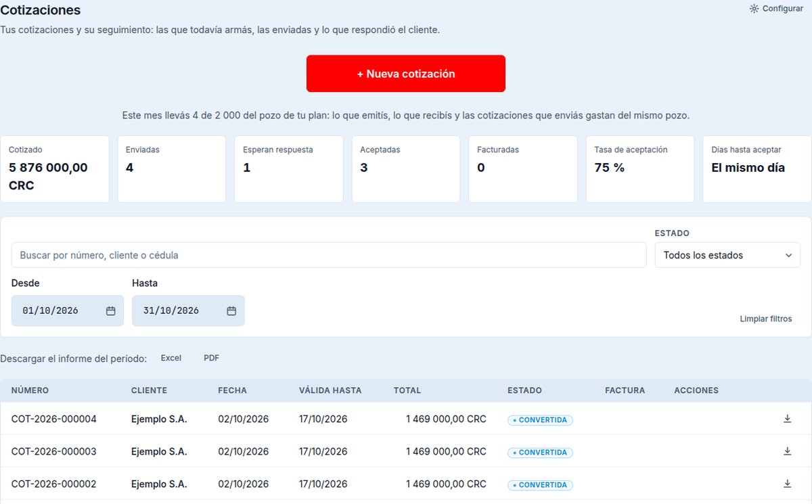The width and height of the screenshot is (812, 504).
Task: Click the gear icon beside Configurar
Action: [754, 9]
